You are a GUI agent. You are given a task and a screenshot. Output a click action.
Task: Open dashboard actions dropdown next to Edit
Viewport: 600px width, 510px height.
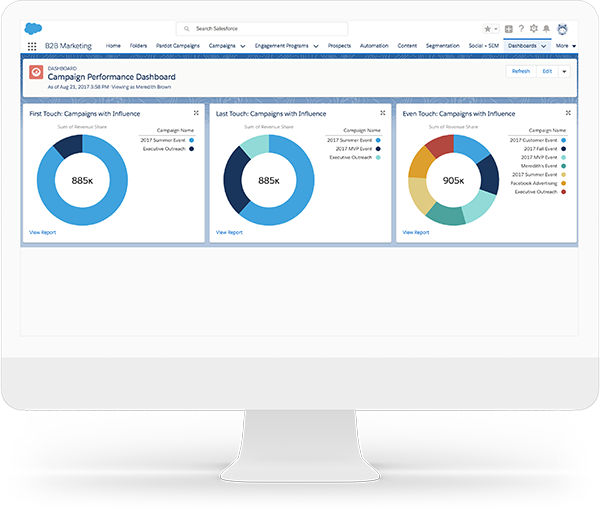[564, 72]
